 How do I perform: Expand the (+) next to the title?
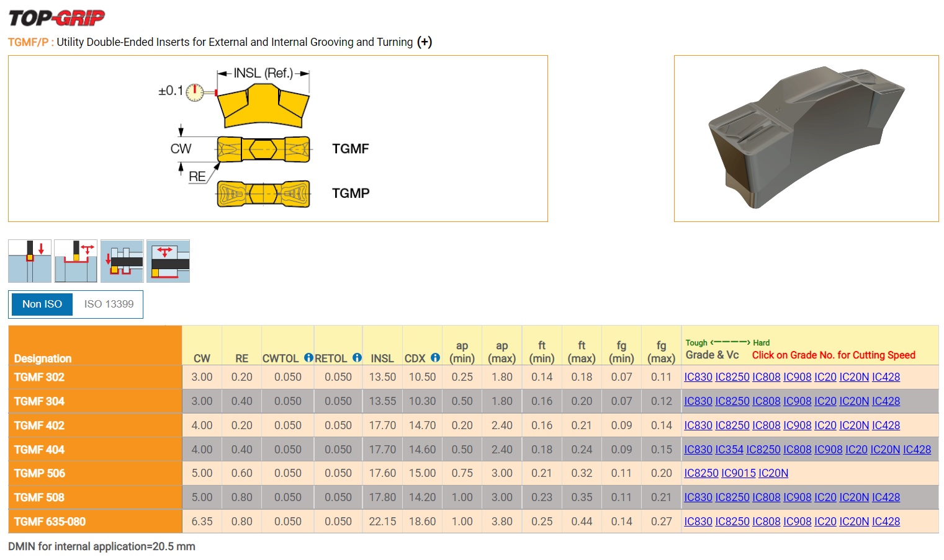[x=425, y=42]
